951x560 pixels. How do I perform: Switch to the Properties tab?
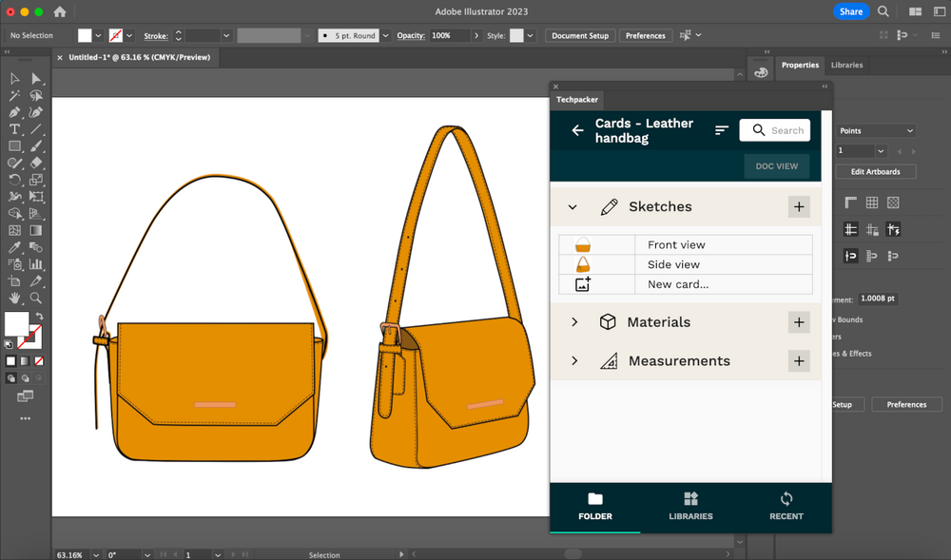pos(800,65)
